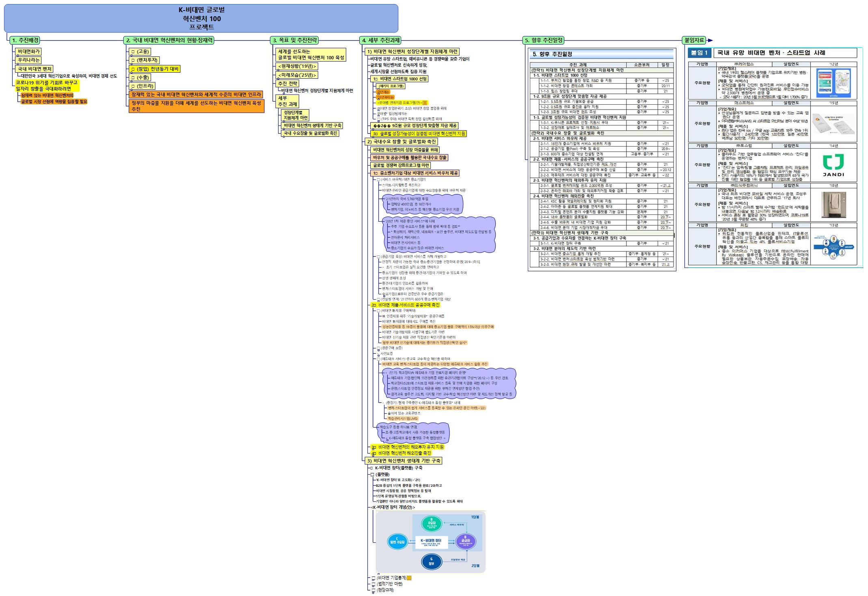
Task: Click root topic K-비대면 글로벌 혁신벤처 100
Action: point(201,19)
